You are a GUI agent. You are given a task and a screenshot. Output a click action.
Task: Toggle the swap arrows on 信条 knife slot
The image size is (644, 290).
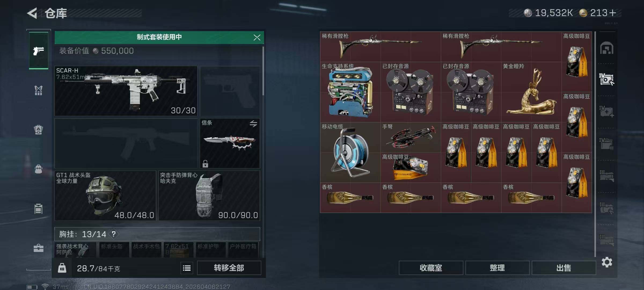(x=253, y=124)
